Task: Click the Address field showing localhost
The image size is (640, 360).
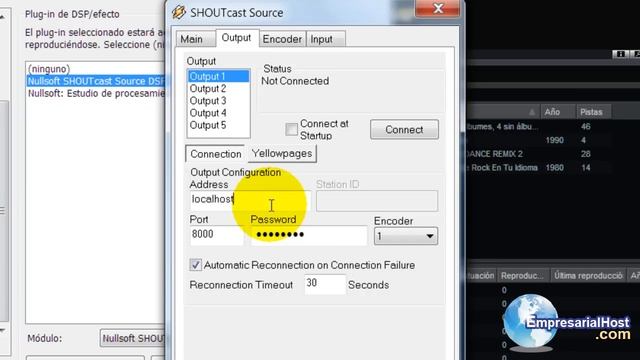Action: point(250,200)
